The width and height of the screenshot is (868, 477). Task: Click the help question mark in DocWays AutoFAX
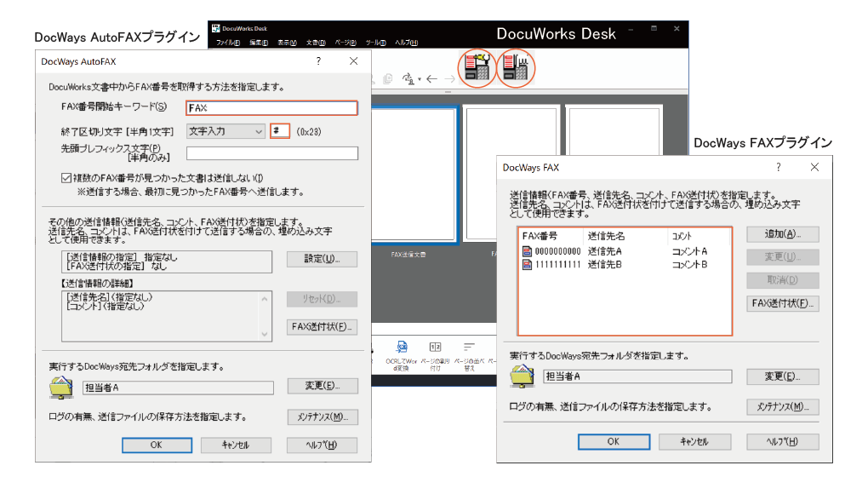coord(318,61)
